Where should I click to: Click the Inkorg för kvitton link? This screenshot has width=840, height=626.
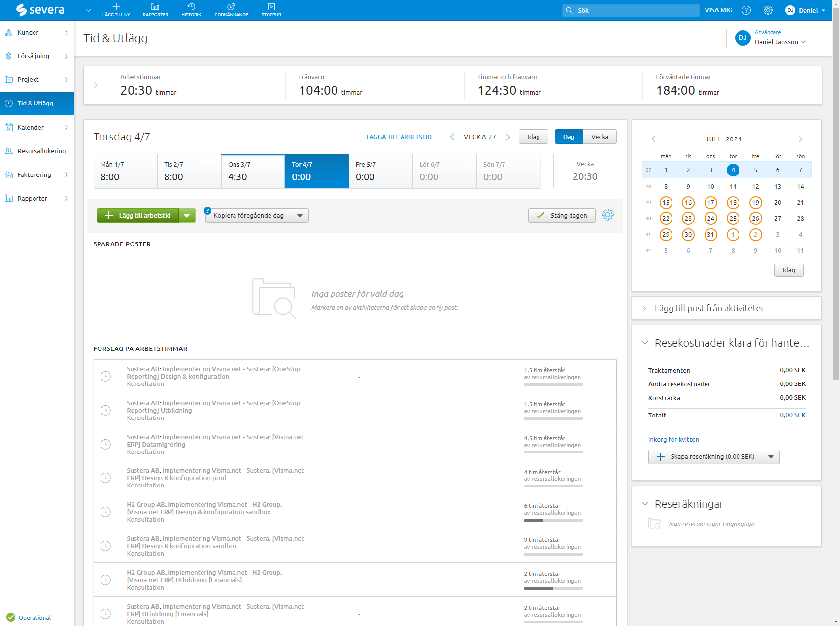pos(673,440)
